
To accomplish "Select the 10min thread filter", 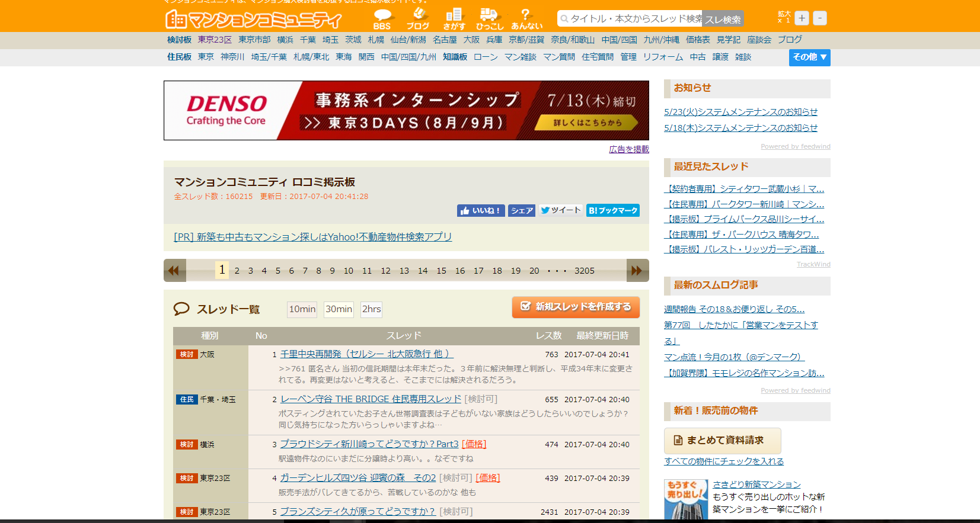I will coord(302,309).
